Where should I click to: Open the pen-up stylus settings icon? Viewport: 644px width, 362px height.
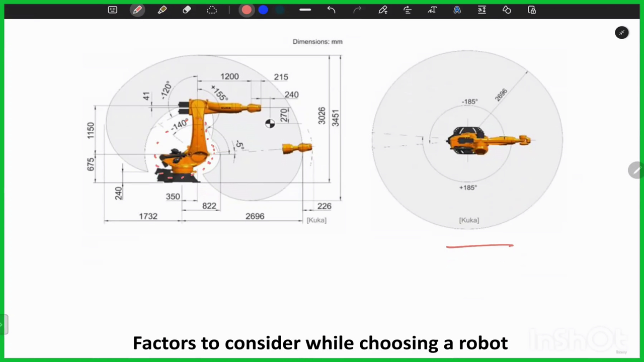(383, 10)
